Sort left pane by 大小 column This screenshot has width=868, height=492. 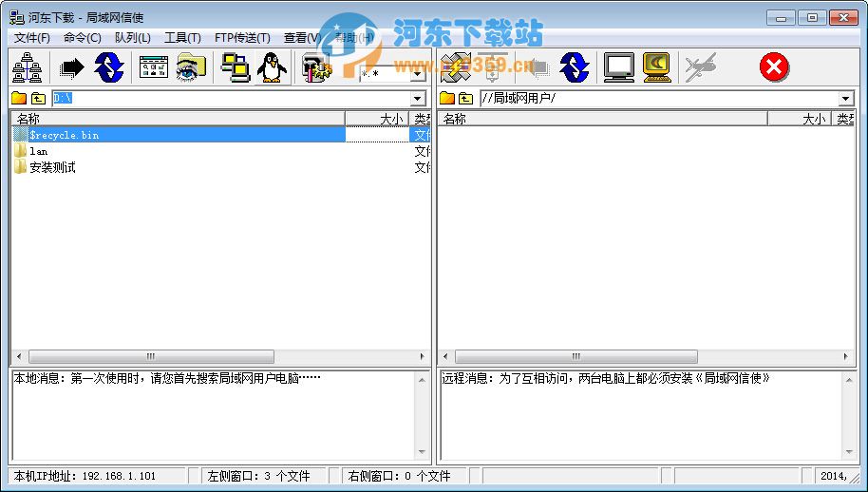377,119
